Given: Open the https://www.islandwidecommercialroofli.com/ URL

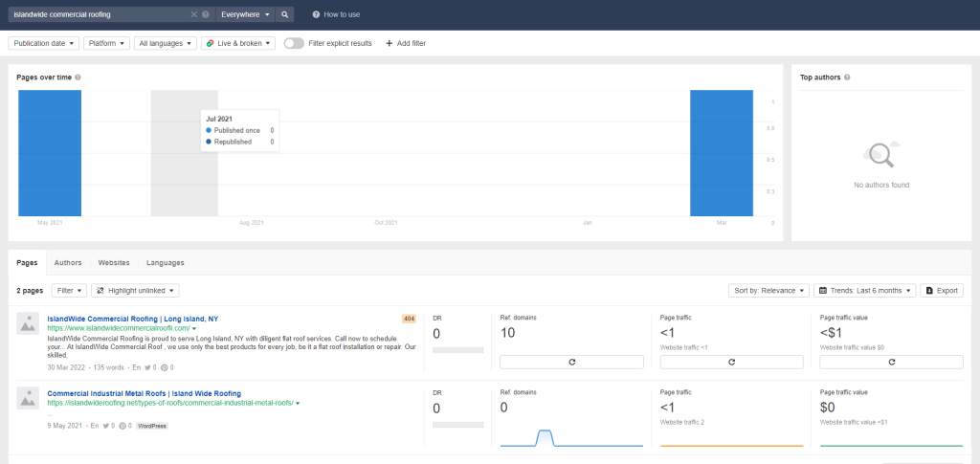Looking at the screenshot, I should tap(119, 328).
